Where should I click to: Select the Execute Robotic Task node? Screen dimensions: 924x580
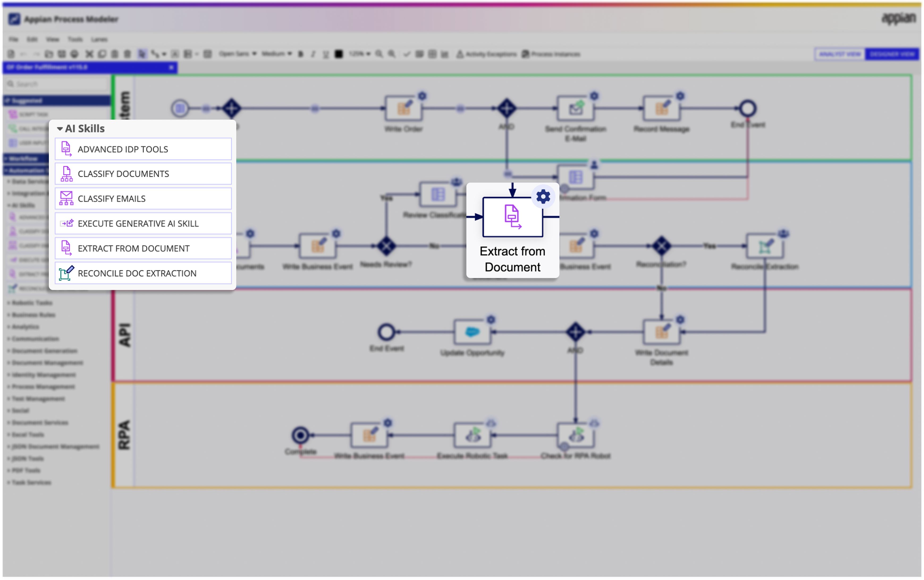(472, 435)
